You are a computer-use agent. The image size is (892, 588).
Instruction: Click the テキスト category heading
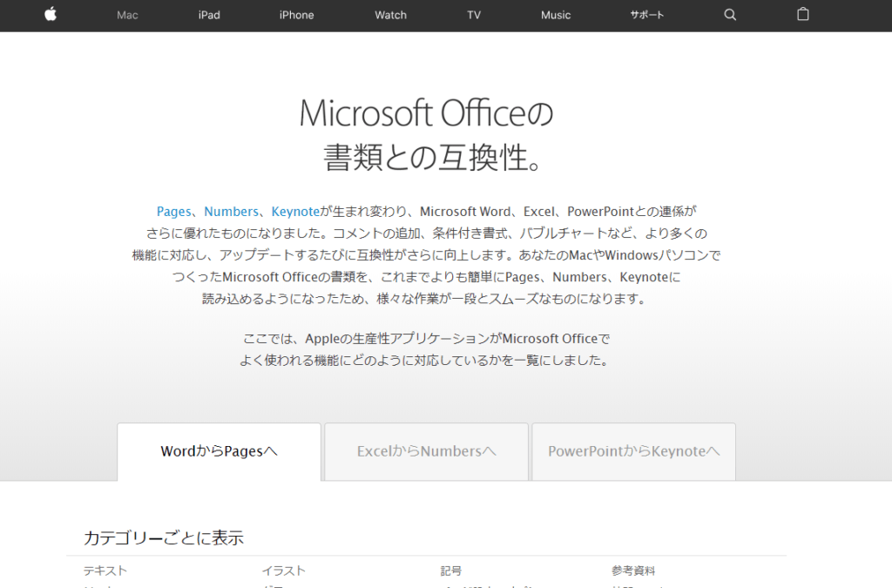(x=105, y=571)
